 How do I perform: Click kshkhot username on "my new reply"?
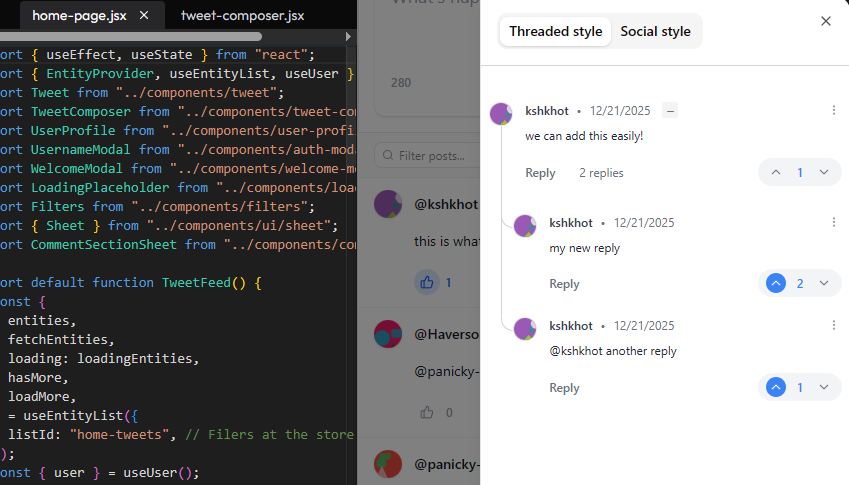[571, 223]
